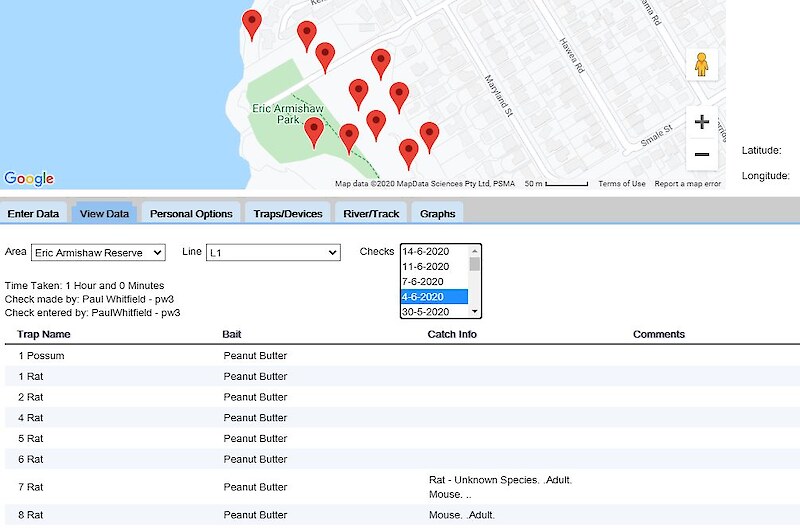Select the pin beside Eric Armishaw Park label
The width and height of the screenshot is (800, 528).
click(x=314, y=133)
